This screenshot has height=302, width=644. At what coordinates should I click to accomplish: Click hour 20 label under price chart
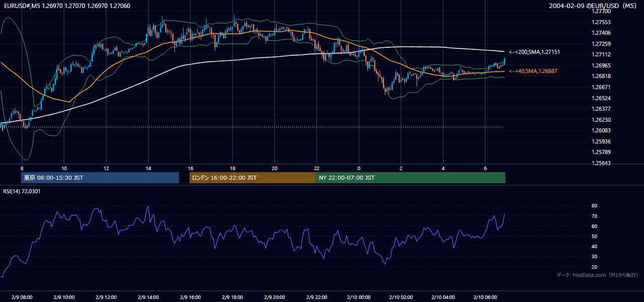[274, 168]
